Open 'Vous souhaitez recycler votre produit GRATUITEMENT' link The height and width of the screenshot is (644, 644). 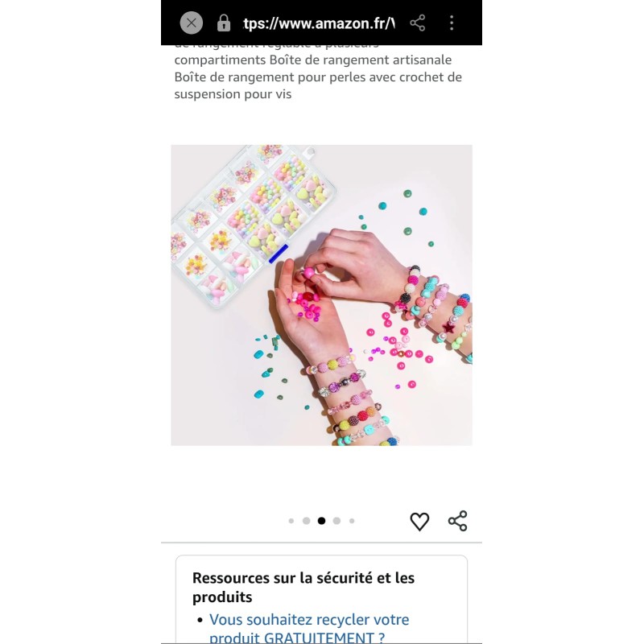[309, 628]
